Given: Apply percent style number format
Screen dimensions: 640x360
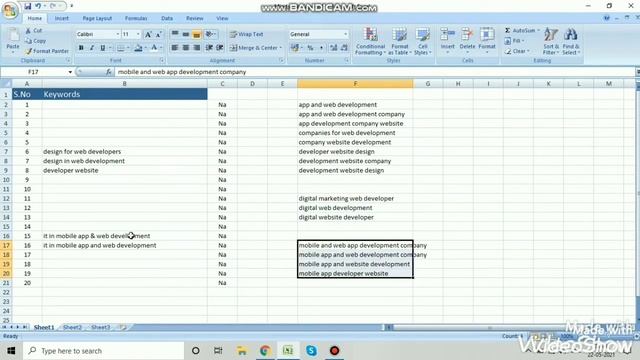Looking at the screenshot, I should (310, 48).
